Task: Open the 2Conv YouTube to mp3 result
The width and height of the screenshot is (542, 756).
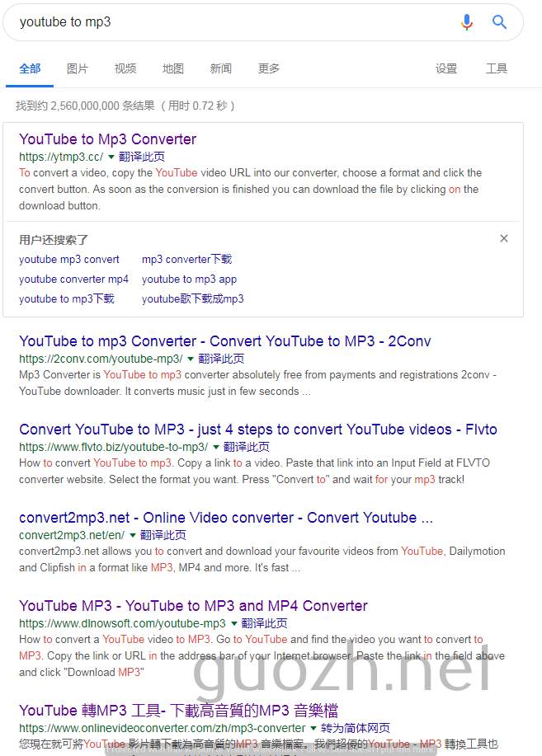Action: tap(225, 341)
